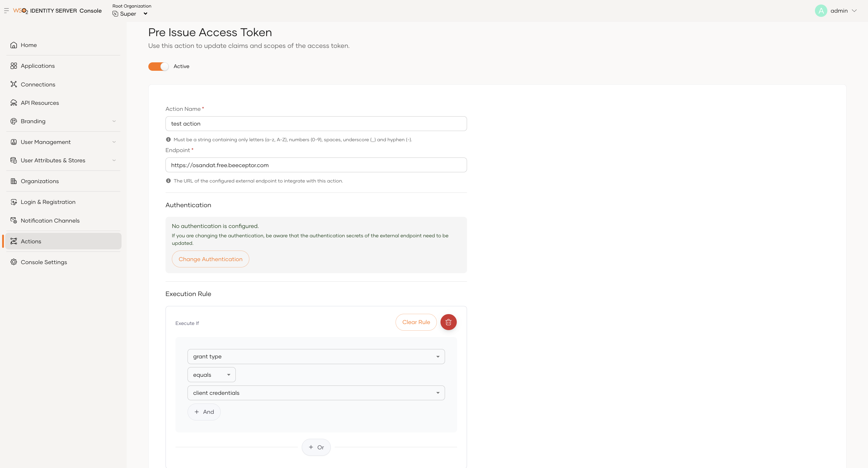Select the Notification Channels icon
Image resolution: width=868 pixels, height=468 pixels.
coord(14,220)
